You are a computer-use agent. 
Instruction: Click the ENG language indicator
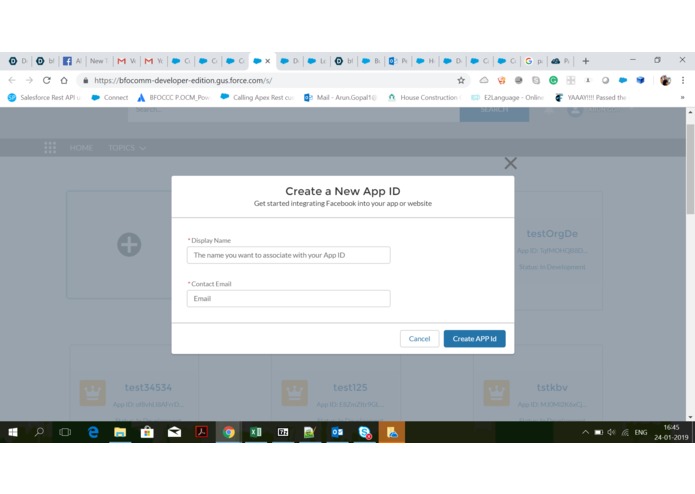coord(641,432)
